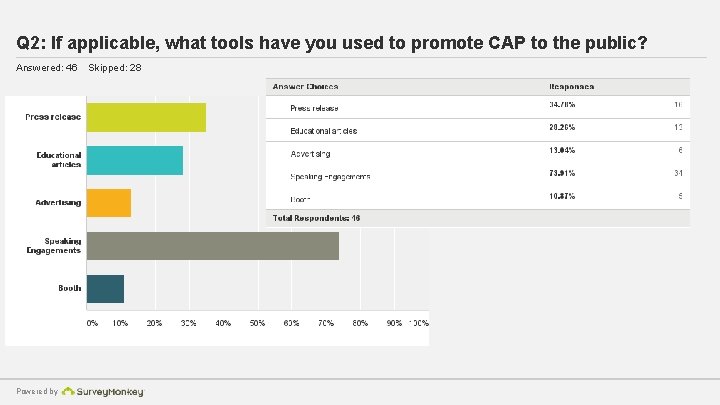
Task: Select the orange Advertising bar
Action: [109, 203]
